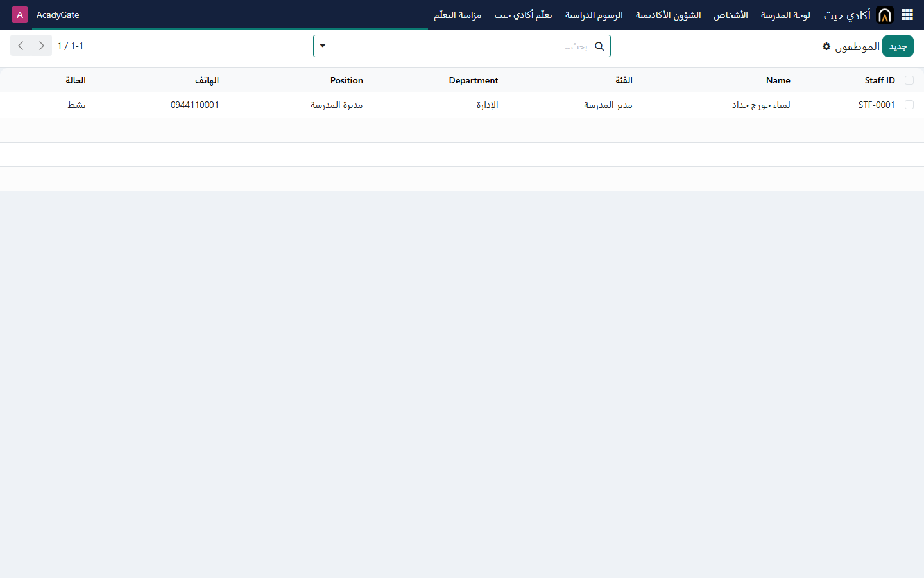
Task: Open the apps grid menu icon
Action: click(907, 15)
